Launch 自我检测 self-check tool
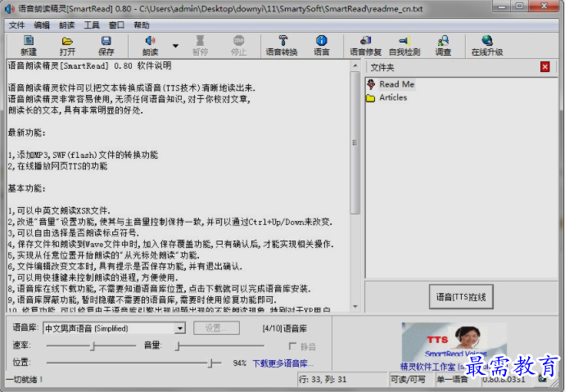Viewport: 565px width, 392px height. pos(405,45)
